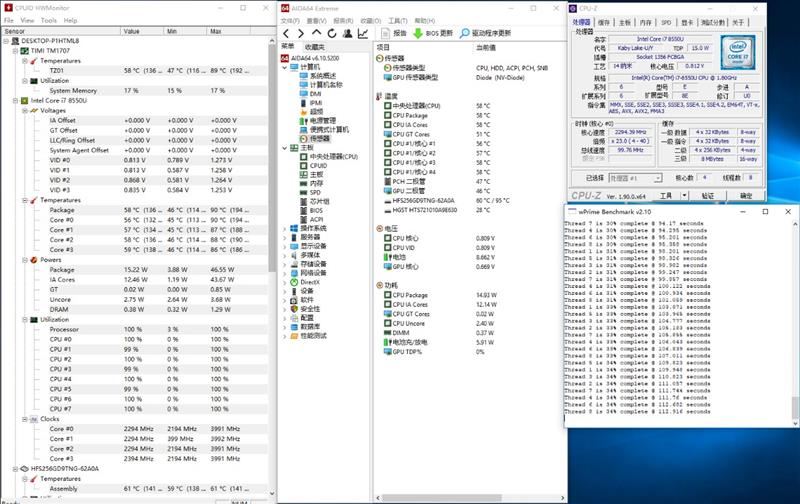This screenshot has width=800, height=504.
Task: Select 中央处理器(CPU) in AIDA64 tree
Action: (x=334, y=157)
